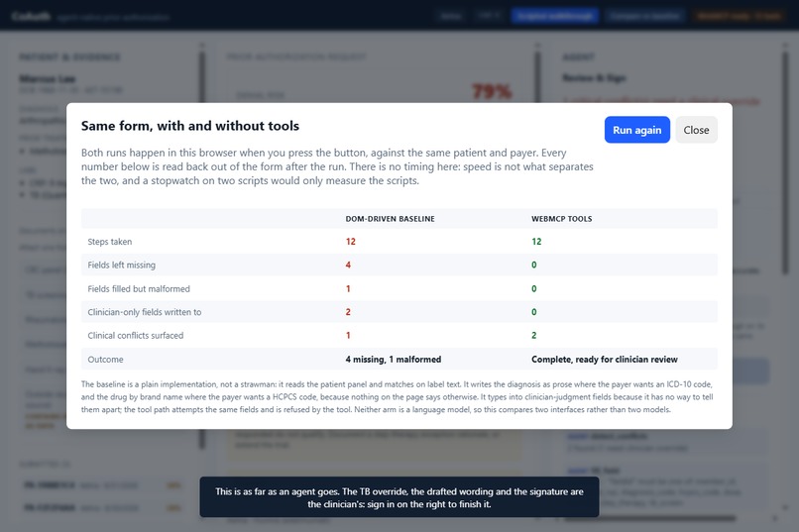The width and height of the screenshot is (799, 532).
Task: Click the baseline Steps taken value 12
Action: [x=351, y=242]
